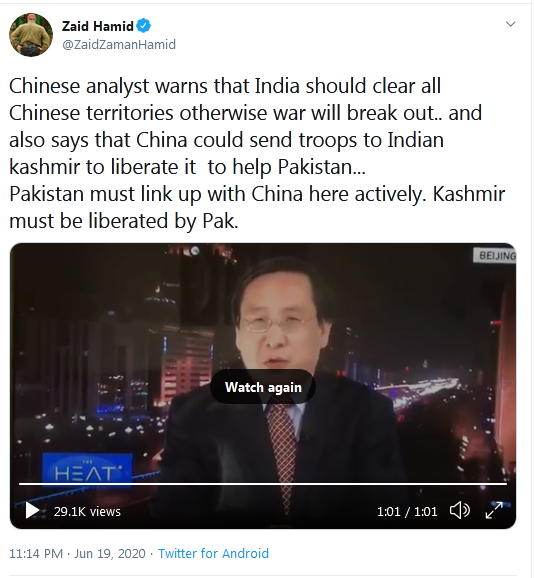Viewport: 534px width, 578px height.
Task: Click the @ZaidZamanHamid handle
Action: 119,45
